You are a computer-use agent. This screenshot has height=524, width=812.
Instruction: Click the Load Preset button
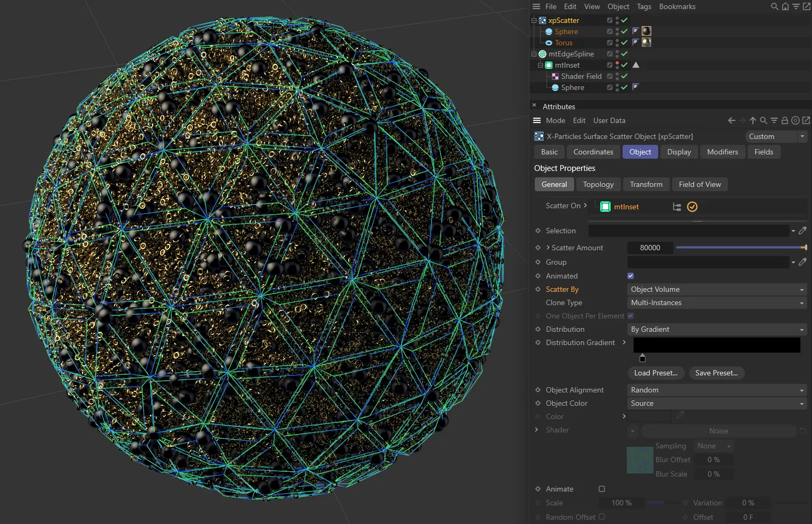[x=656, y=373]
